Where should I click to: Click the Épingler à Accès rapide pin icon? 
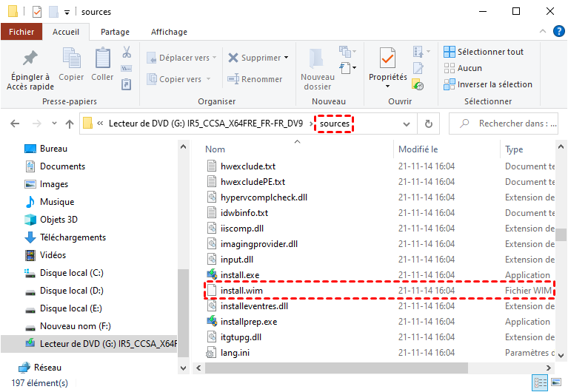30,58
